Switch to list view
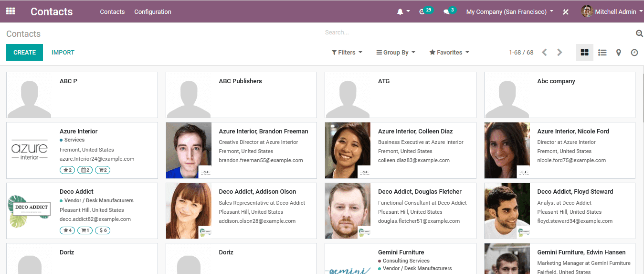 pos(602,53)
